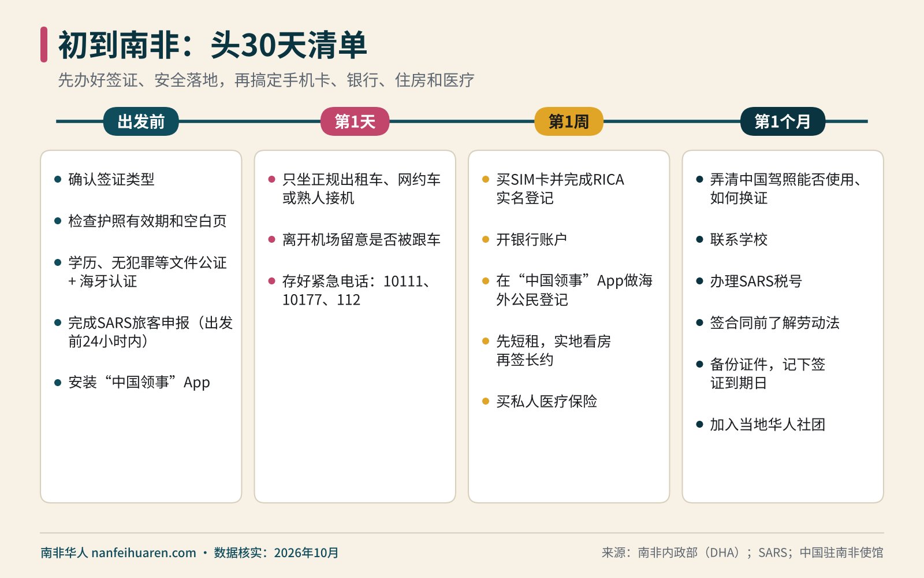The image size is (924, 578).
Task: Select the item 开银行账户
Action: coord(532,239)
